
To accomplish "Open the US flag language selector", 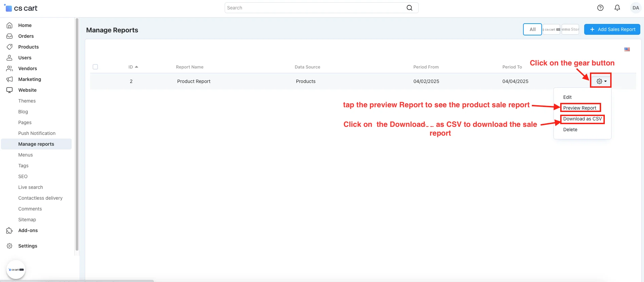I will point(627,49).
